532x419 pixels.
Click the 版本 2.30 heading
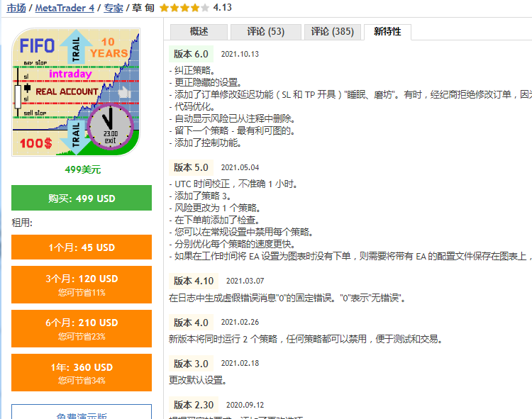click(194, 405)
